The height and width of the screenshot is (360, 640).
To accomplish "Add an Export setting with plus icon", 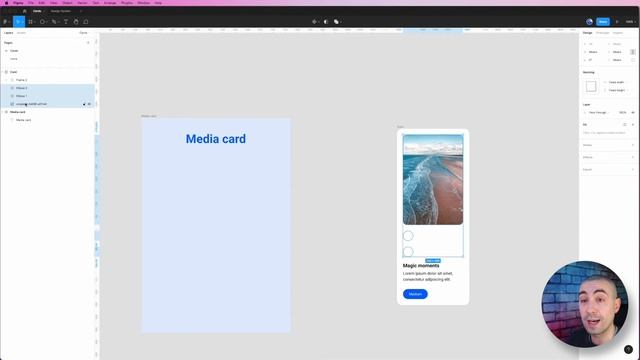I will [633, 169].
